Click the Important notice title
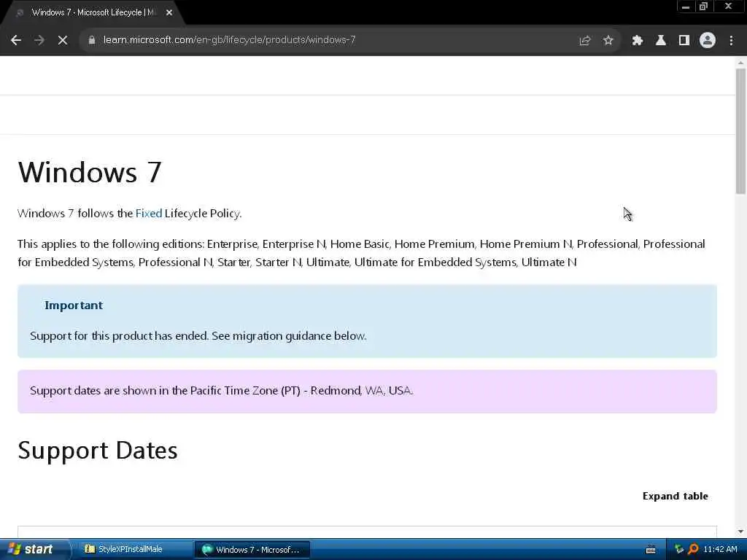This screenshot has width=747, height=560. pos(74,306)
